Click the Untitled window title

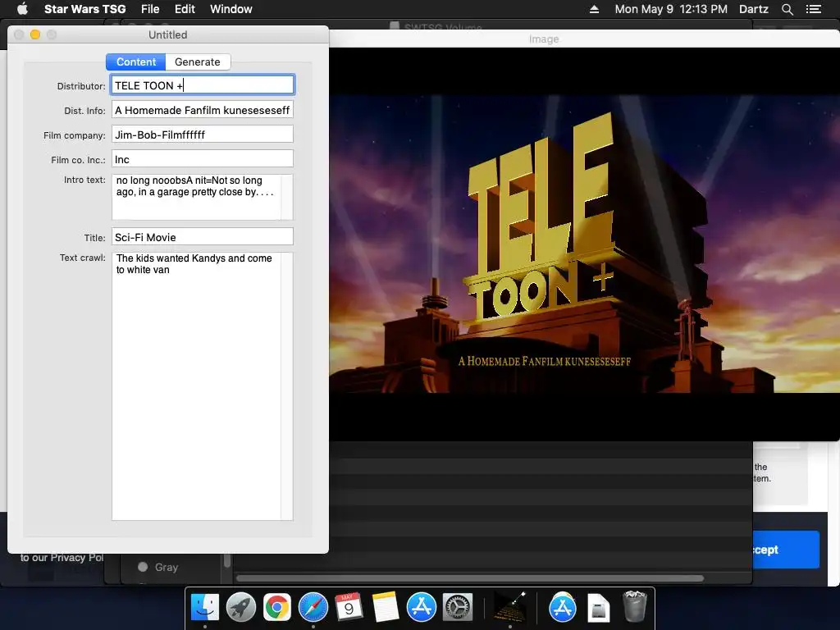(167, 34)
